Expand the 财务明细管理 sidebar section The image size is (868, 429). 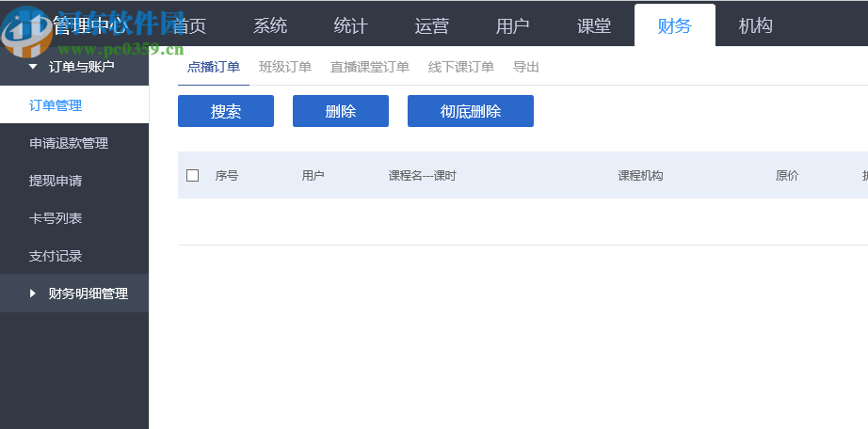[x=74, y=294]
